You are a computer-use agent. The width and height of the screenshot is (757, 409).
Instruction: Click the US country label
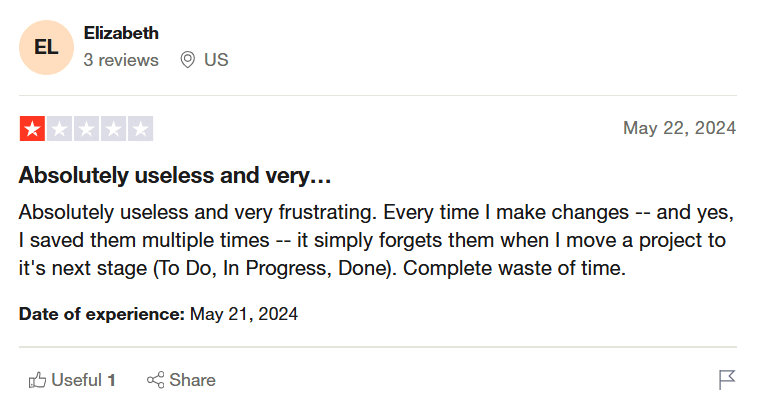(216, 60)
